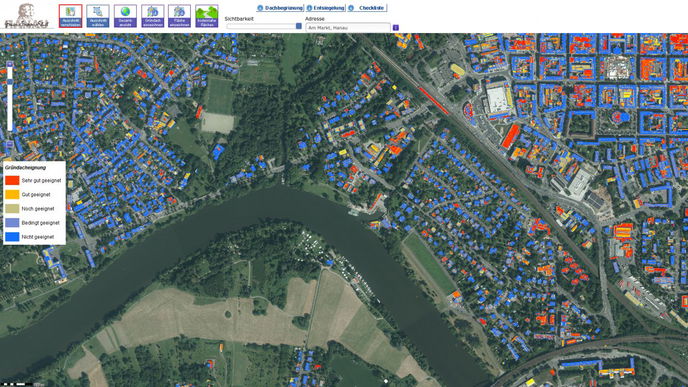Click the zoom-in button atop map slider
The height and width of the screenshot is (387, 688).
point(10,64)
